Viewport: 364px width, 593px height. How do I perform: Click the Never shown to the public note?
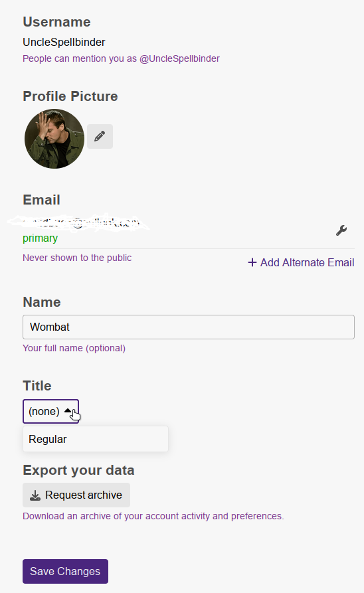click(77, 258)
